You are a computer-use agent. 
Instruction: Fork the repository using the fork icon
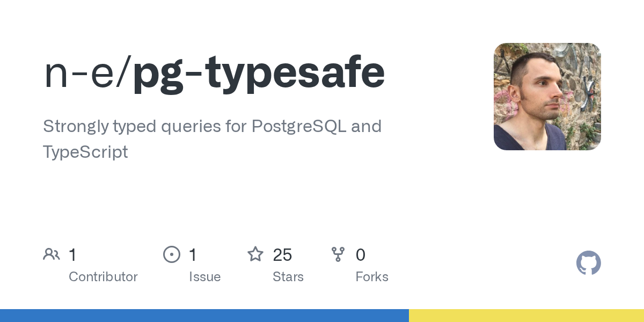tap(338, 254)
